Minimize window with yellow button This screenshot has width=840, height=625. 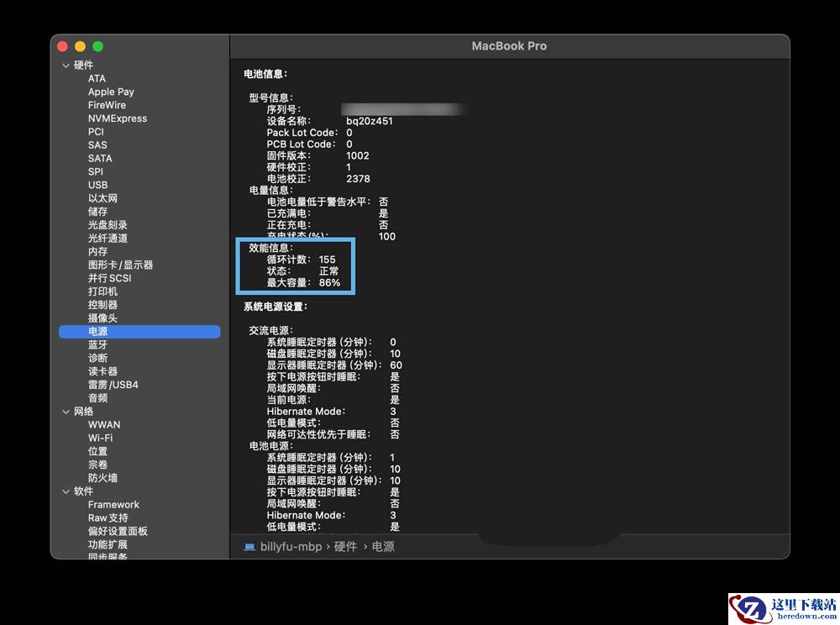[x=80, y=46]
